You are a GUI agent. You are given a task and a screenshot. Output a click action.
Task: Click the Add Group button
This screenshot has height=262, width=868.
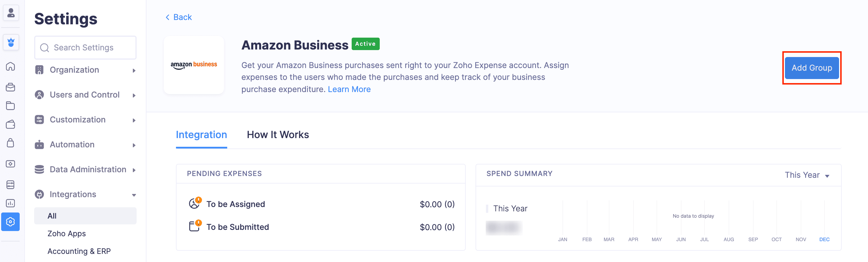[x=811, y=68]
